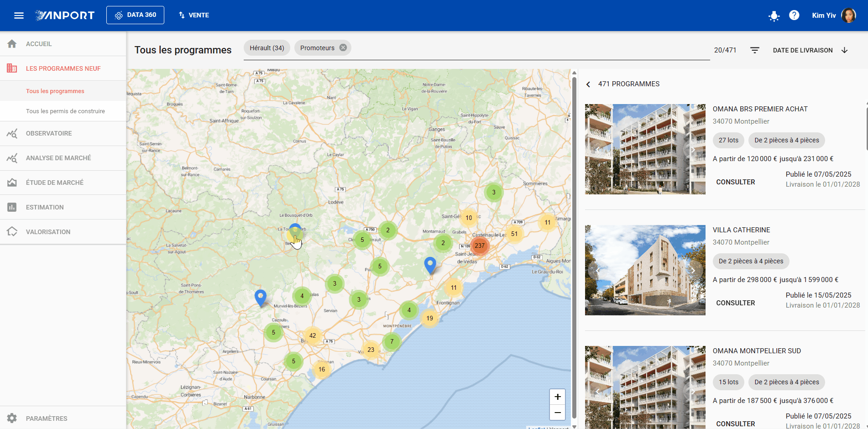Click the 237 cluster marker at Montpellier

(480, 246)
